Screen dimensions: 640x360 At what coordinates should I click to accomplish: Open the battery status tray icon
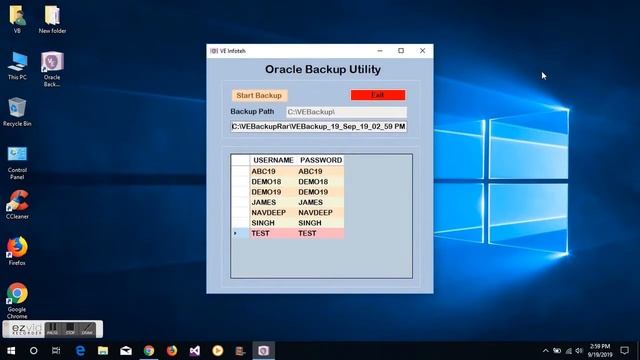click(557, 351)
